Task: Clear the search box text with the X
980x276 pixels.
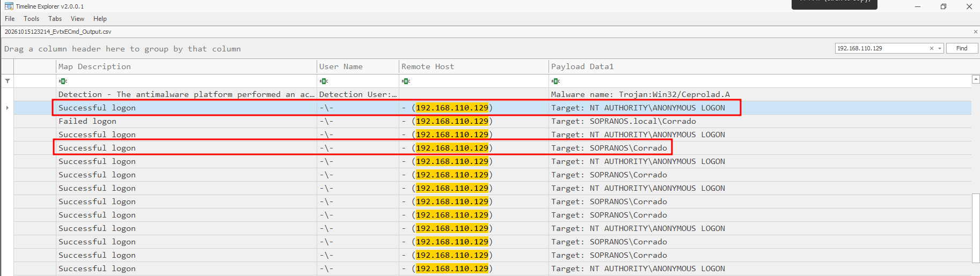Action: pyautogui.click(x=932, y=48)
